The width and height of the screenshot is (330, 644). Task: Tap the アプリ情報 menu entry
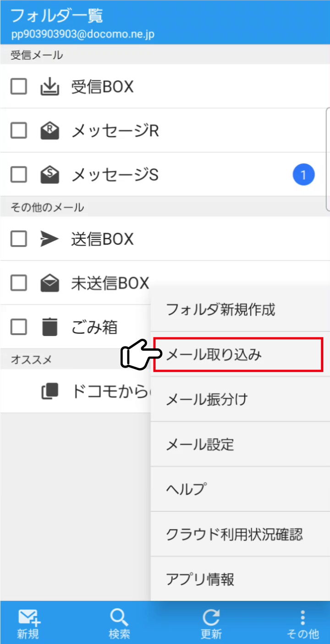pyautogui.click(x=240, y=579)
